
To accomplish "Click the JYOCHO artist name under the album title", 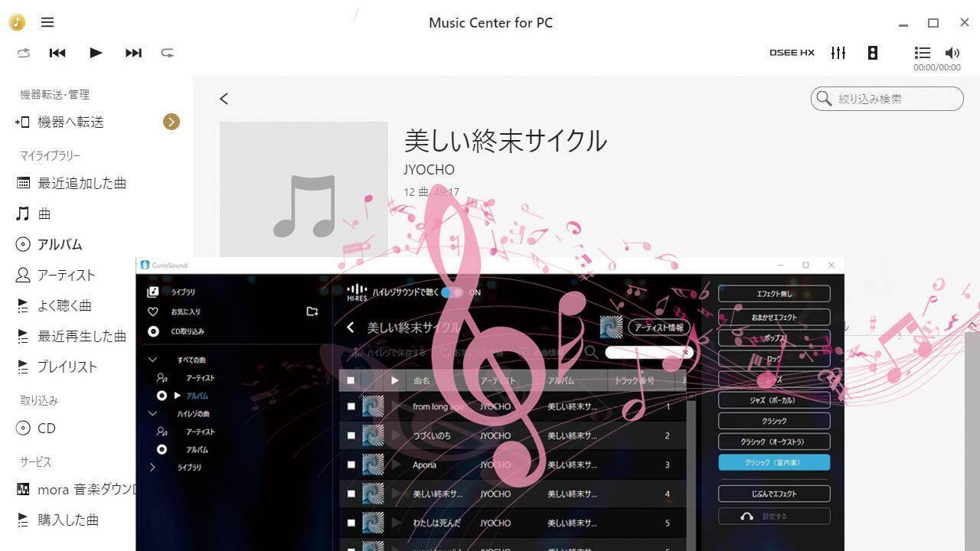I will coord(429,170).
